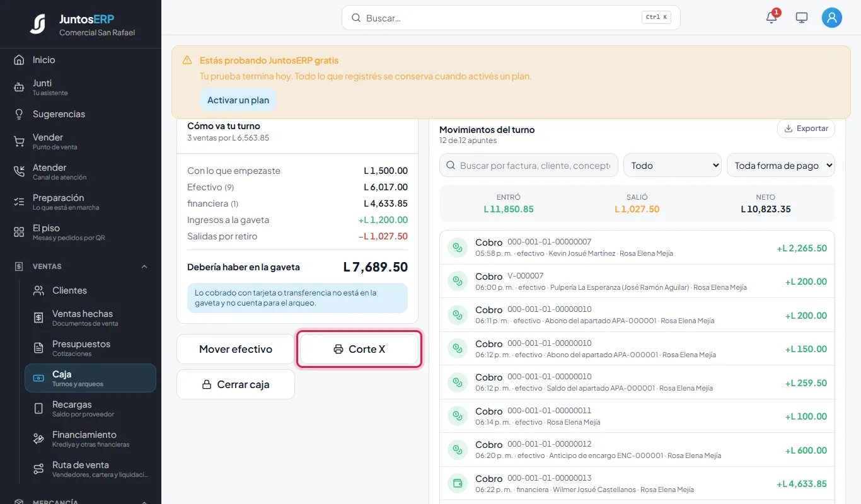Click the Inicio home icon

[19, 60]
